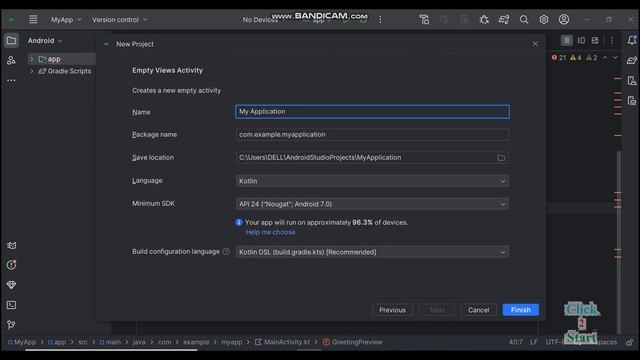Open the Project tool window folder icon
This screenshot has height=360, width=640.
click(x=11, y=40)
